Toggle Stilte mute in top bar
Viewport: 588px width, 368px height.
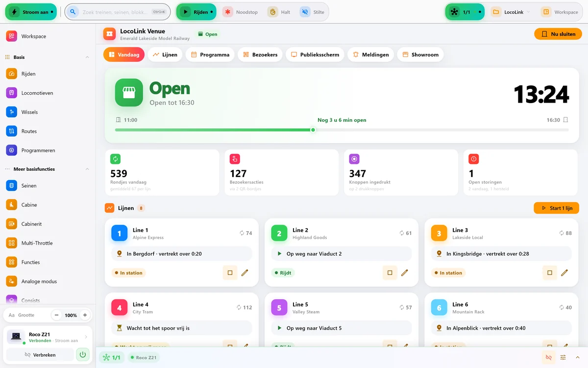point(313,12)
